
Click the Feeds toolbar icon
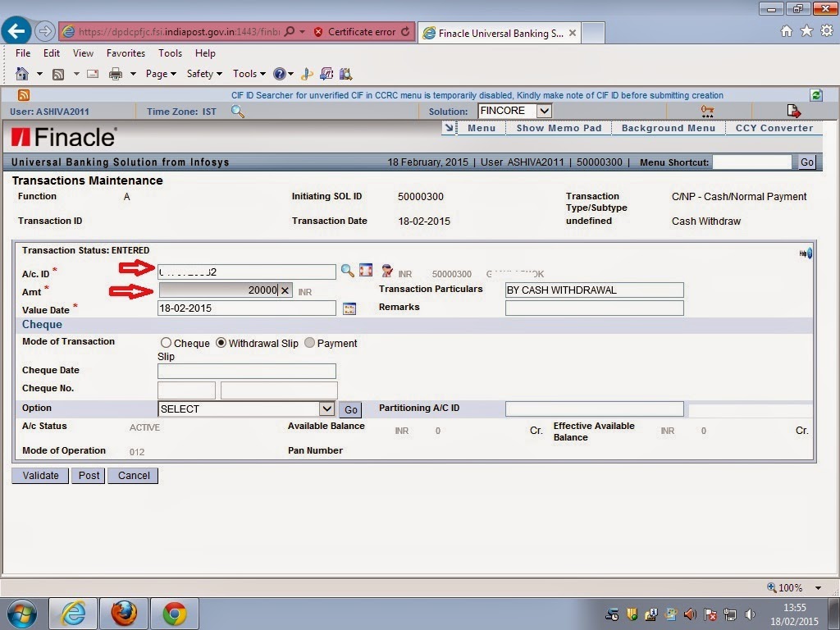click(58, 74)
